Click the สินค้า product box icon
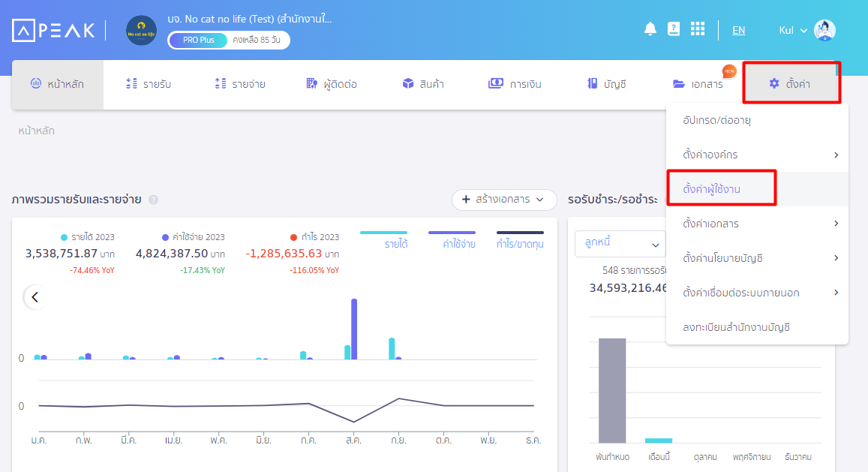 tap(408, 83)
